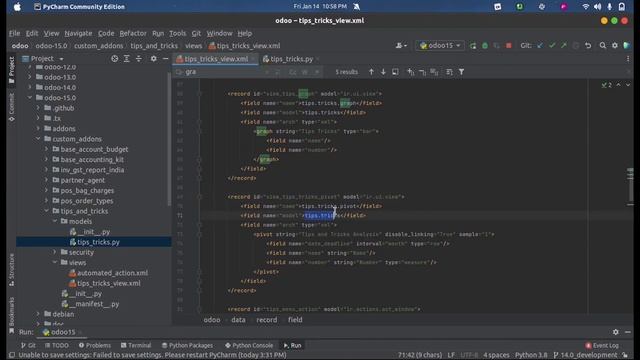Click expand all icon in Project panel
The height and width of the screenshot is (360, 640).
(x=127, y=59)
